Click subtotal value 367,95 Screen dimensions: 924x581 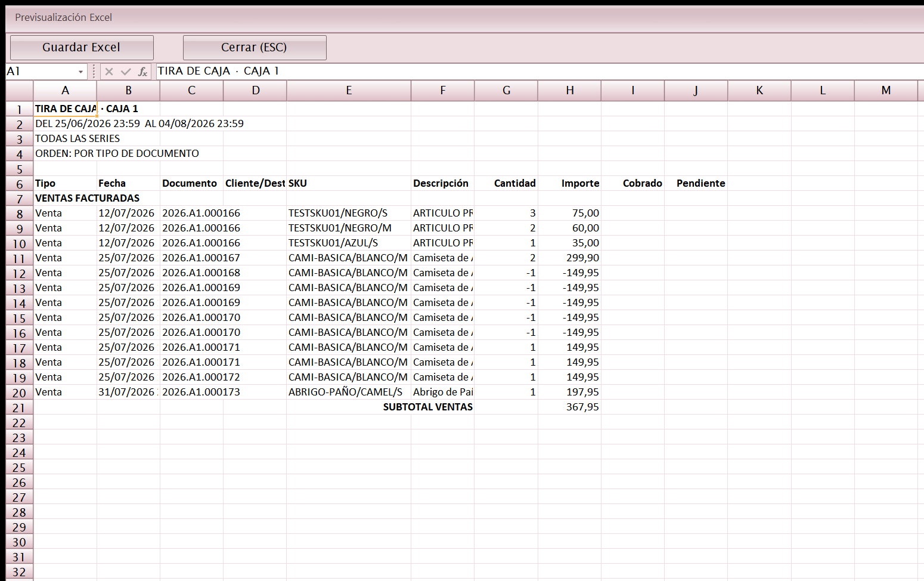pos(569,407)
